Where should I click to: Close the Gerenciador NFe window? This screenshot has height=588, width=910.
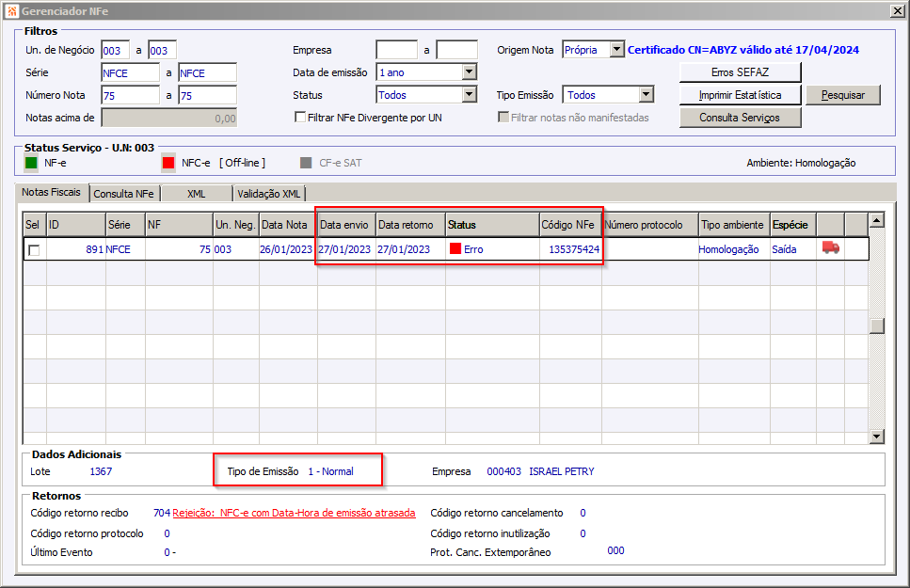tap(897, 11)
